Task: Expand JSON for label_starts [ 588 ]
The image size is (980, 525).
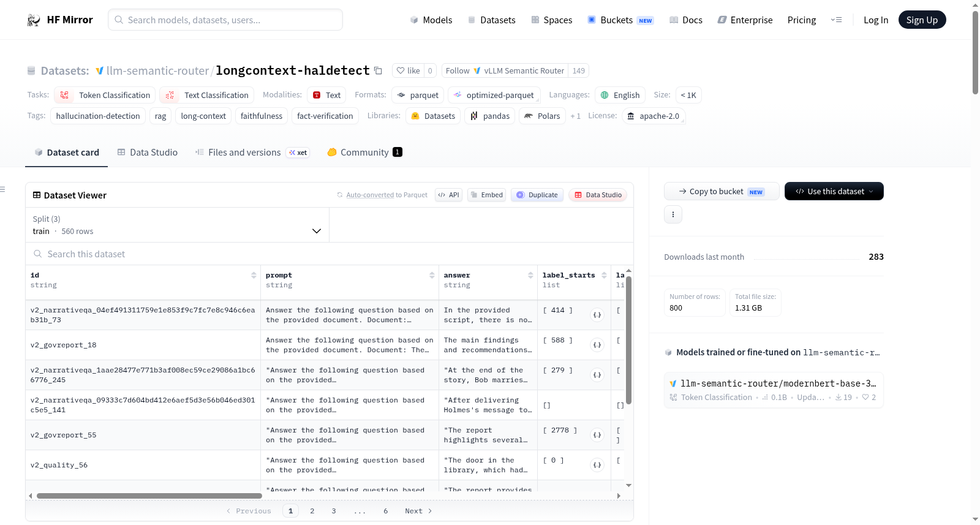Action: [597, 345]
